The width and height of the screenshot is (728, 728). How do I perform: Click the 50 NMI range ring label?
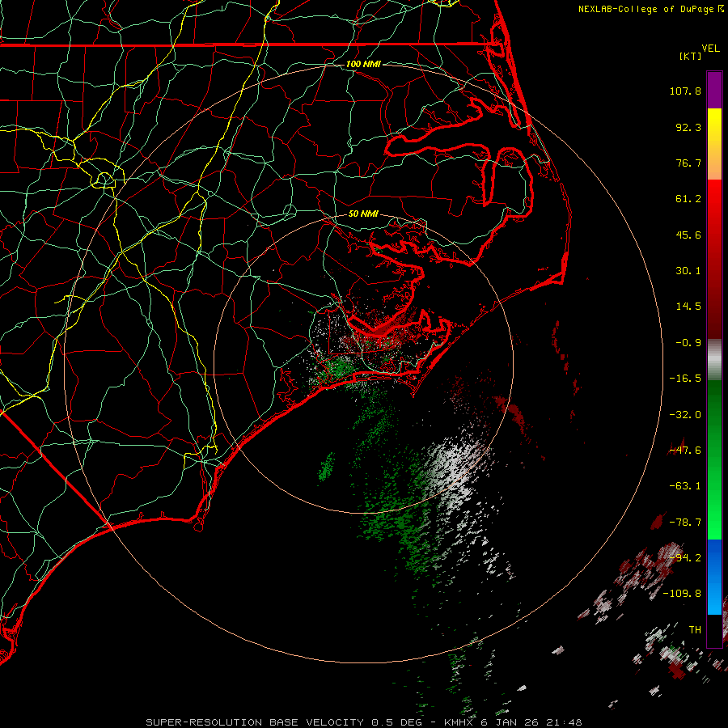click(363, 214)
